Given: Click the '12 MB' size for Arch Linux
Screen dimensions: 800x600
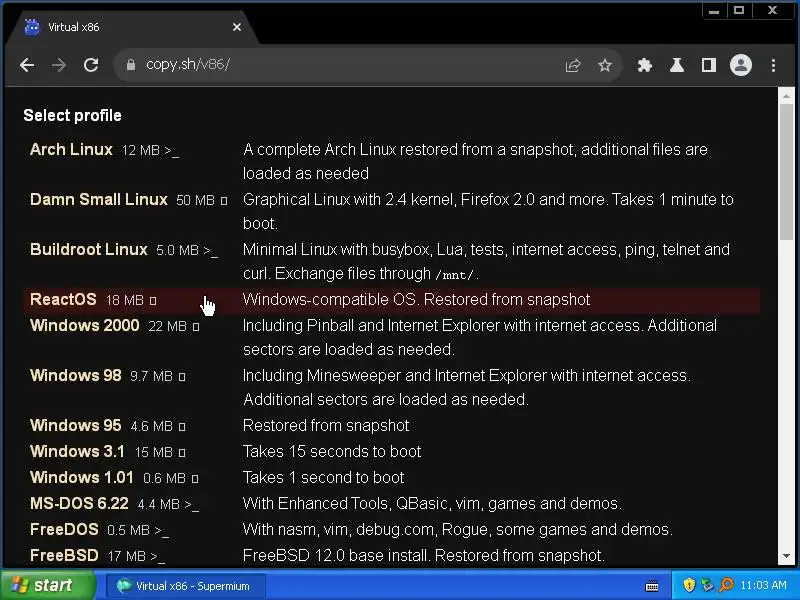Looking at the screenshot, I should tap(141, 151).
